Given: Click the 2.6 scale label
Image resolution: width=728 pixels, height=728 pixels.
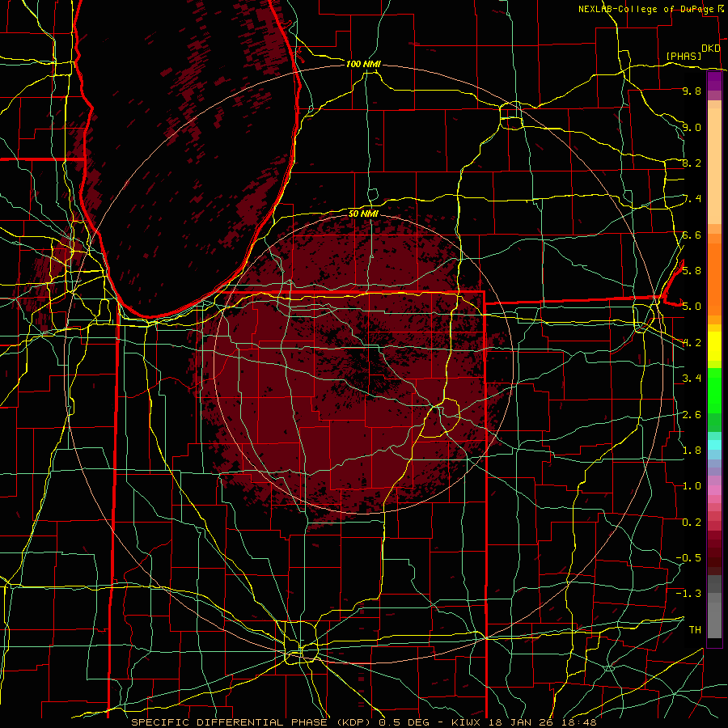Looking at the screenshot, I should pyautogui.click(x=692, y=415).
